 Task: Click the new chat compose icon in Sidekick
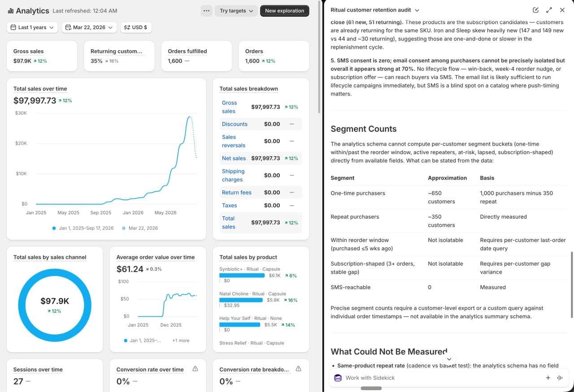tap(535, 10)
